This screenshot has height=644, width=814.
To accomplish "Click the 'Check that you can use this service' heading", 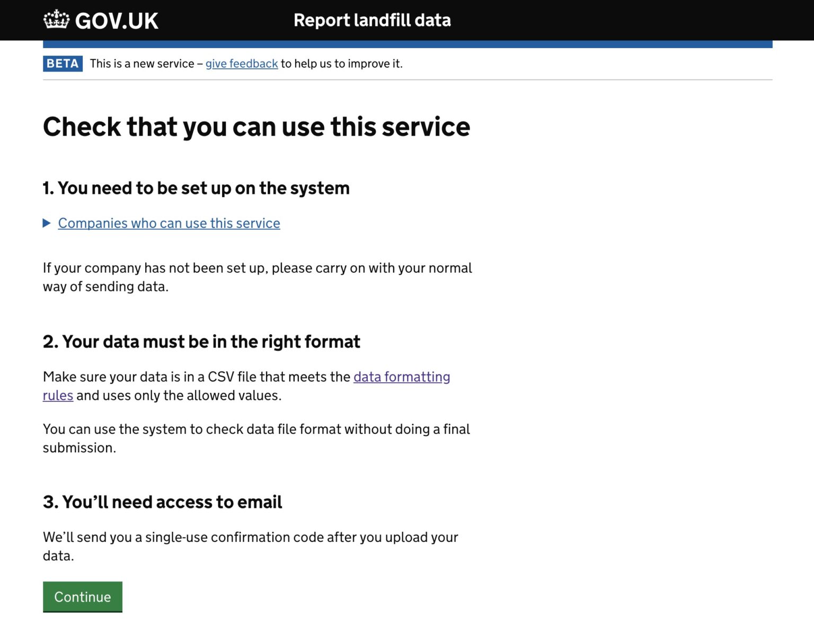I will point(256,127).
